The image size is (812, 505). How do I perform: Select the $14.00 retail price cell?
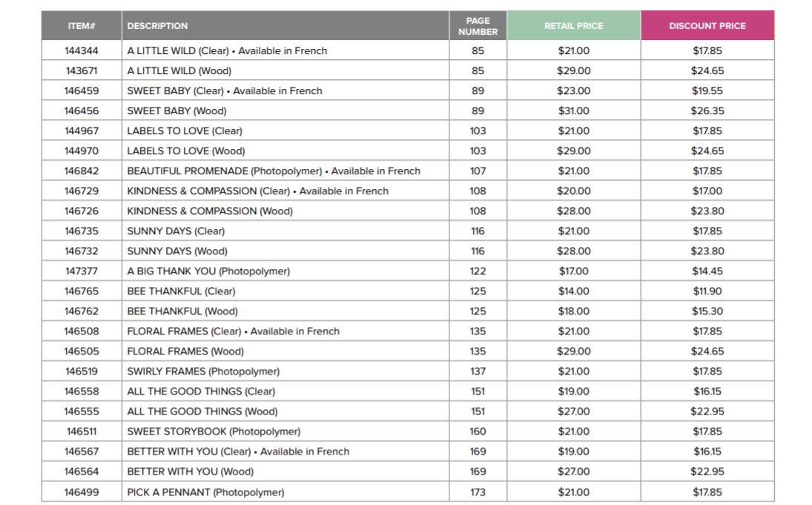573,291
